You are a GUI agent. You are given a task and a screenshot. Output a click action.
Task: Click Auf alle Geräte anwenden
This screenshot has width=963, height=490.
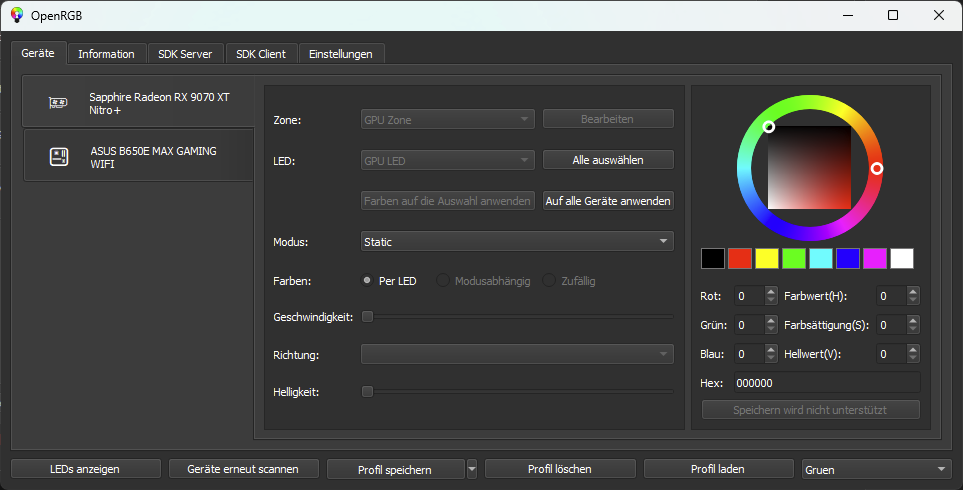(608, 201)
